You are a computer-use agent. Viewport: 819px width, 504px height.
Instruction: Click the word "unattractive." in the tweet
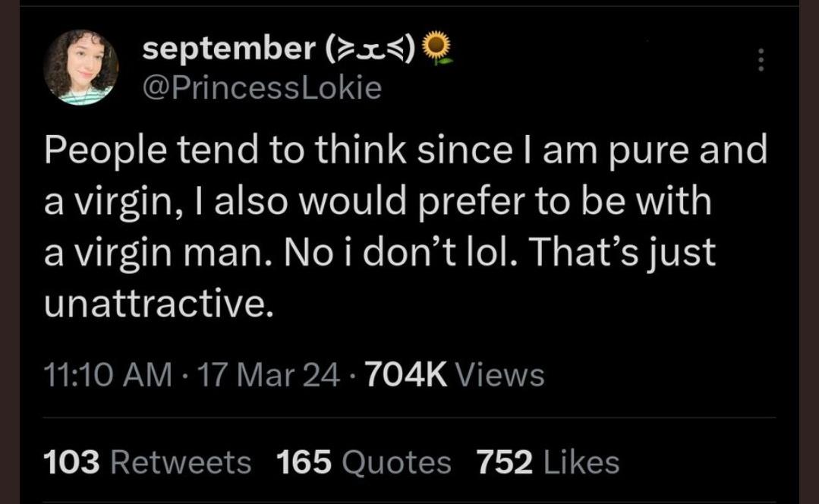click(158, 303)
